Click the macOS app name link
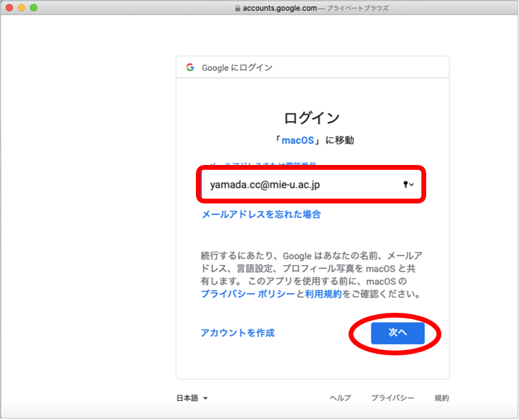This screenshot has width=519, height=420. point(298,140)
